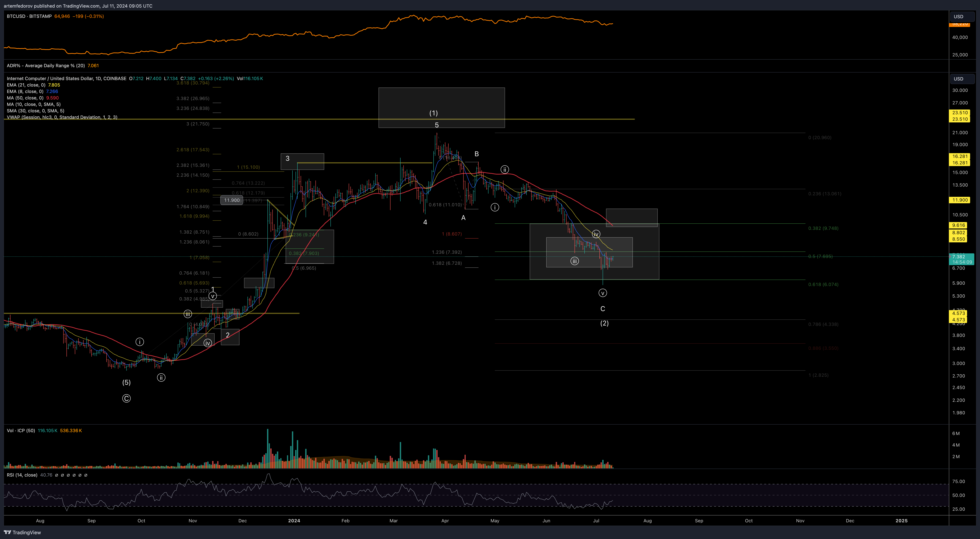Select the VWAP Session indicator legend
980x539 pixels.
pos(62,117)
